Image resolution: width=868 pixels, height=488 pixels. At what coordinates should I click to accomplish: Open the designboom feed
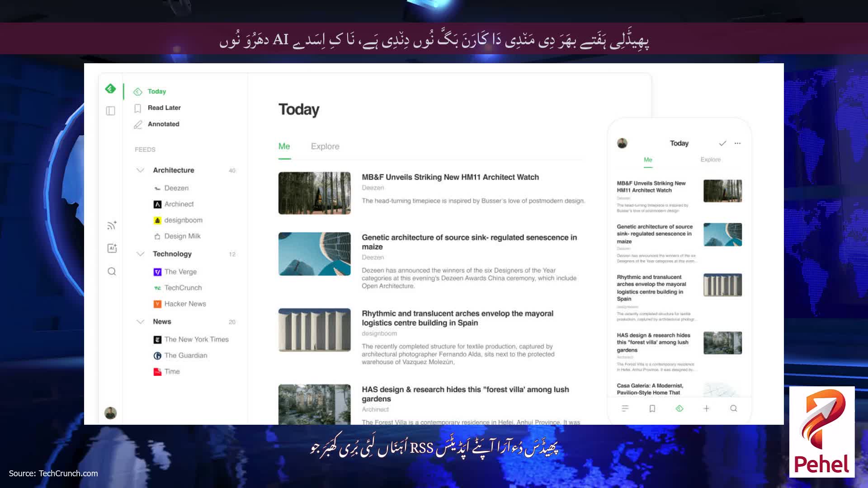[183, 221]
